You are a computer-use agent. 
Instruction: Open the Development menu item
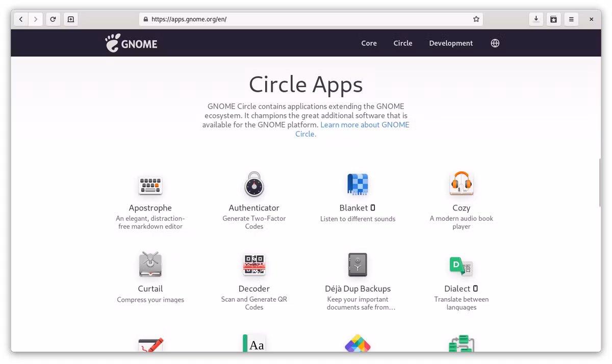[x=451, y=43]
